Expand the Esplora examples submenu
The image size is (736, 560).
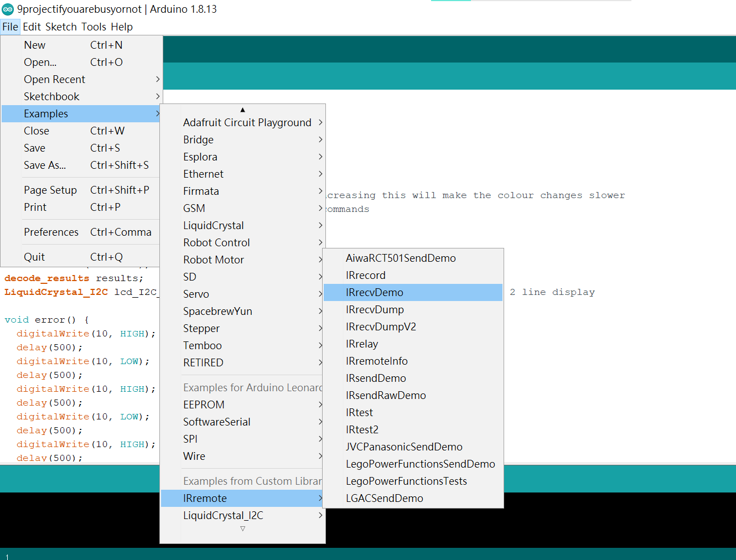(242, 157)
